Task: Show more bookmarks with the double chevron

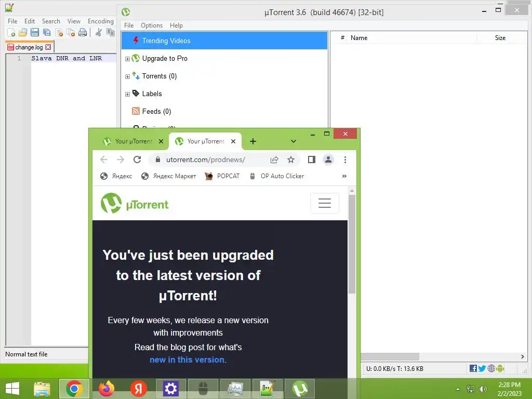Action: [344, 176]
